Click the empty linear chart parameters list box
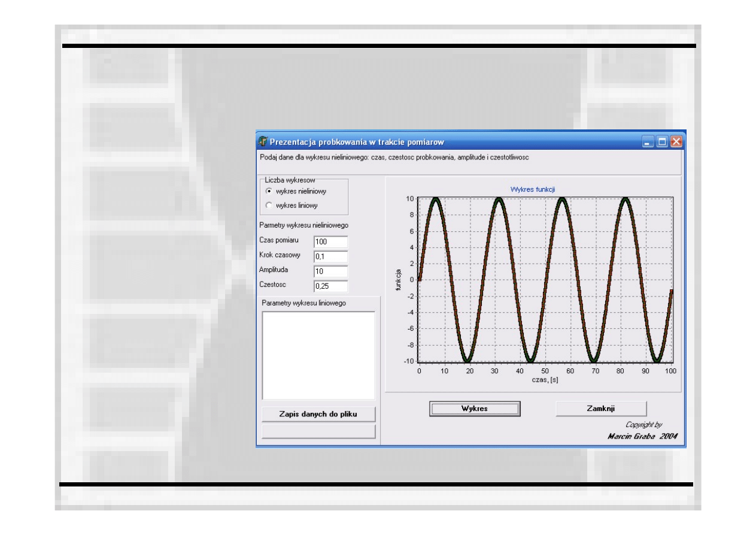Viewport: 756px width, 535px height. point(318,355)
